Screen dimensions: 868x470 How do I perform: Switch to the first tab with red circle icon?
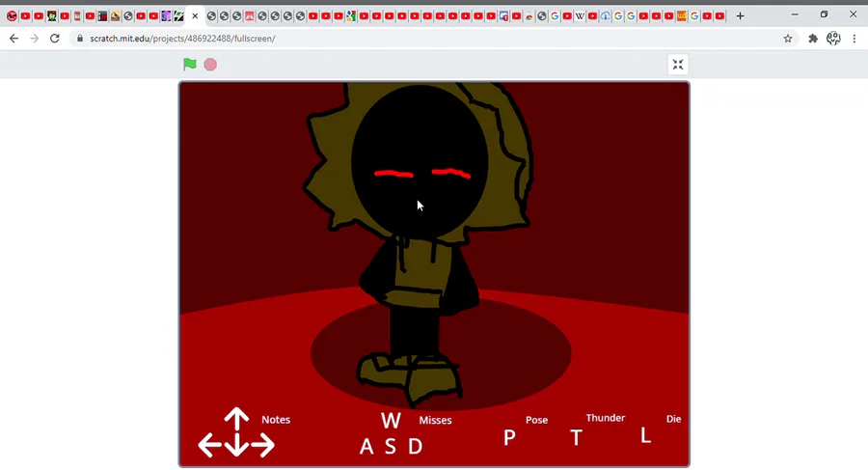(x=12, y=16)
